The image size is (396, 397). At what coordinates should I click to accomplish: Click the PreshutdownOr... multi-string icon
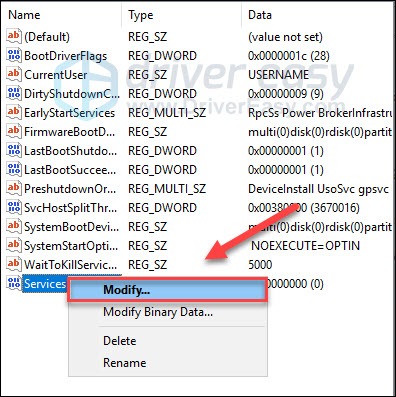point(14,188)
